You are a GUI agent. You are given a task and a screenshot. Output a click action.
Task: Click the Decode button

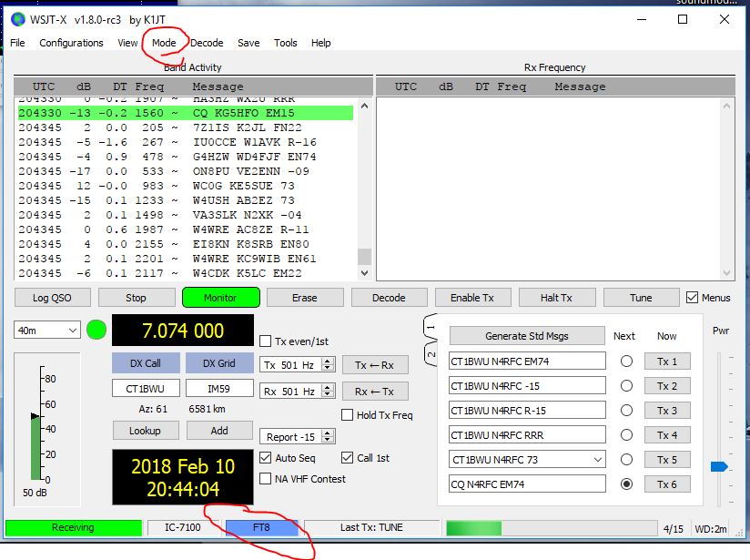(x=389, y=298)
